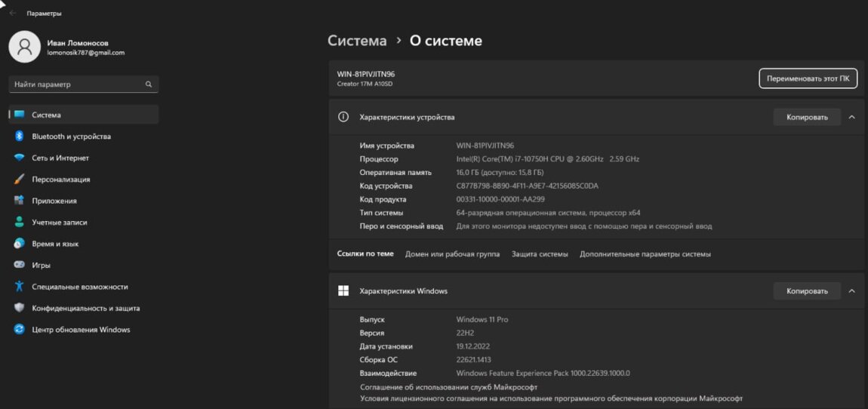Open Время и язык settings
868x409 pixels.
click(84, 244)
